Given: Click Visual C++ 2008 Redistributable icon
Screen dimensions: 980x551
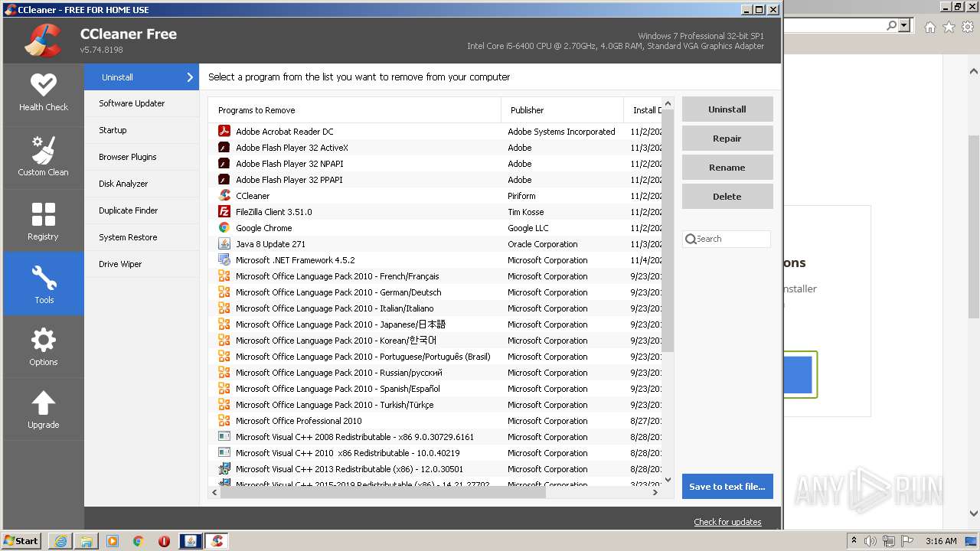Looking at the screenshot, I should [224, 436].
